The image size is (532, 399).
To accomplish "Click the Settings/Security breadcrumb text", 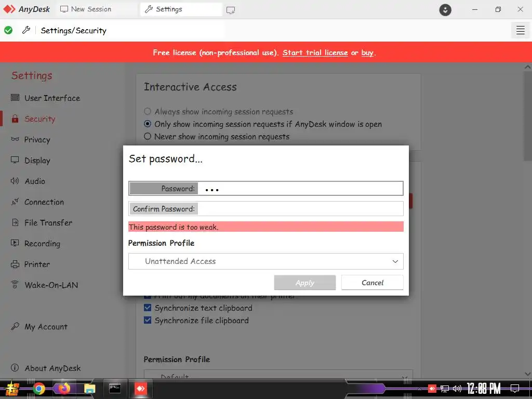I will click(73, 31).
